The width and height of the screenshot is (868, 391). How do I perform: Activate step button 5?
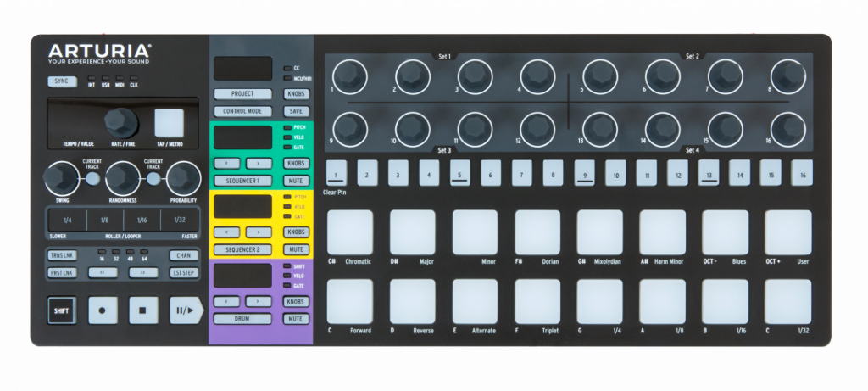click(x=460, y=173)
